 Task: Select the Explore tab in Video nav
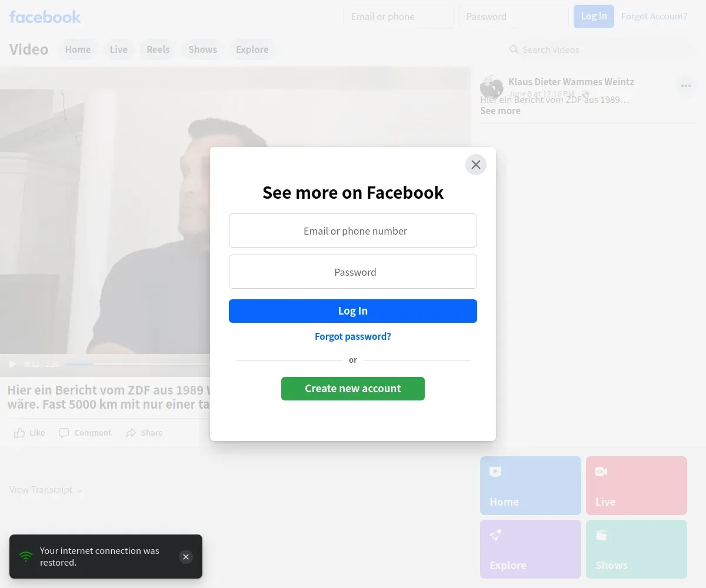252,49
